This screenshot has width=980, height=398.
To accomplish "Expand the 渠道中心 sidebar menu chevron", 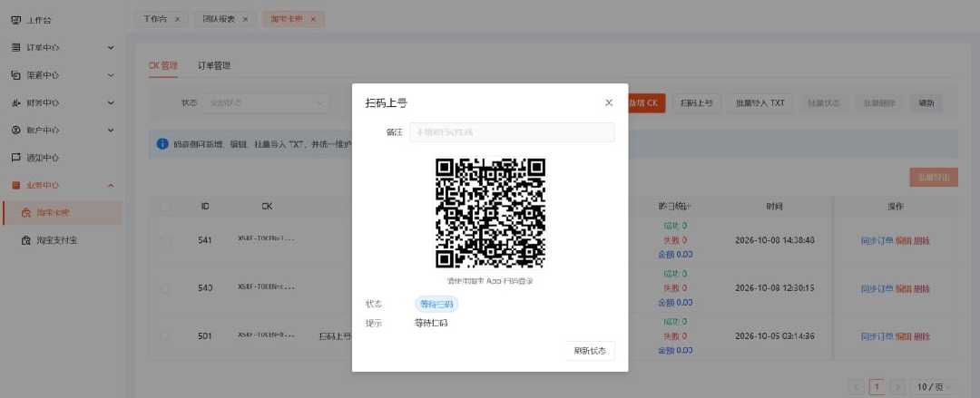I will 111,75.
